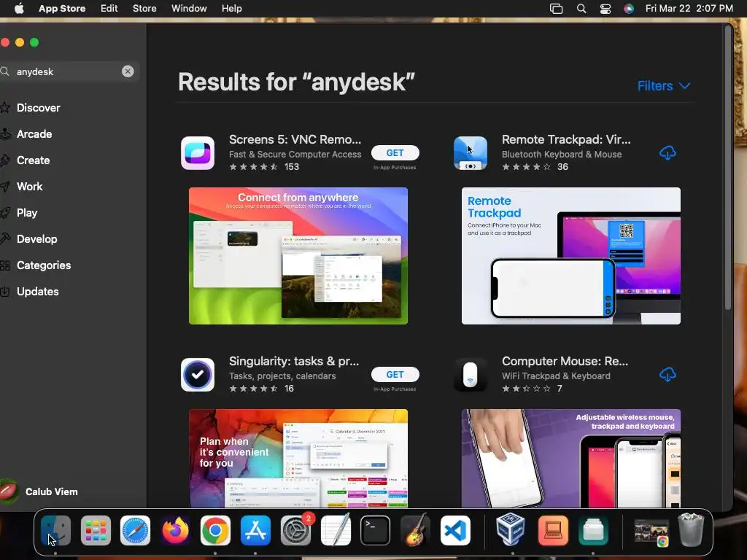Image resolution: width=747 pixels, height=560 pixels.
Task: Open the Apple menu
Action: (x=19, y=9)
